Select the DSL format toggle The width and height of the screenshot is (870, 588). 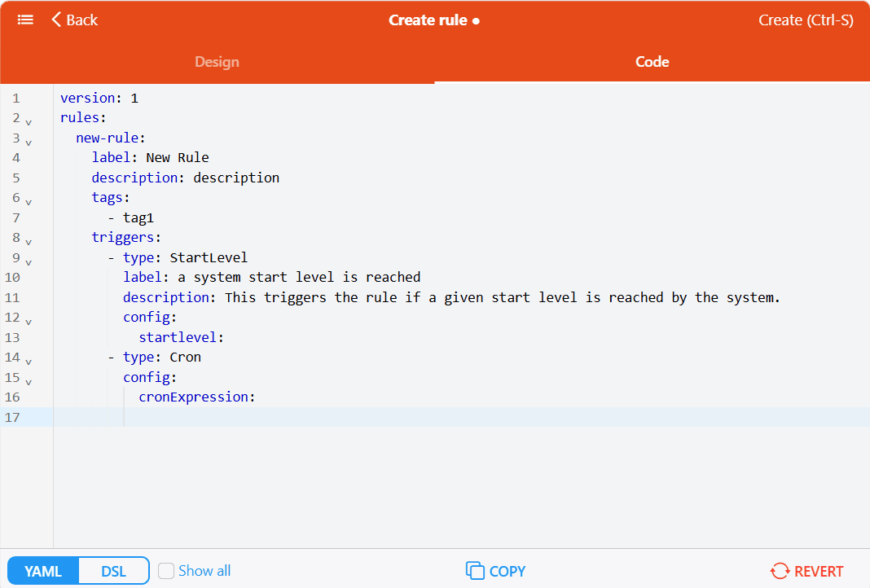pyautogui.click(x=114, y=571)
